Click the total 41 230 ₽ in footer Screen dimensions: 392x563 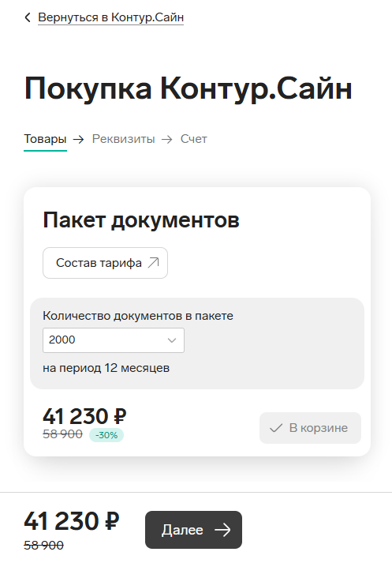coord(72,521)
